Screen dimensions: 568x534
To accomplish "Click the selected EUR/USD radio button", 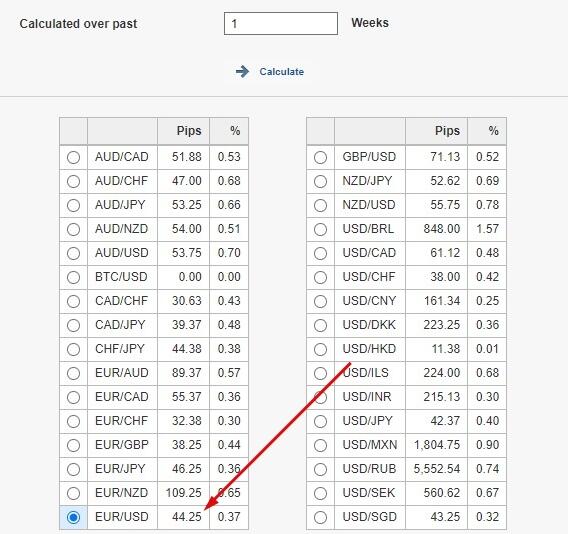I will [x=74, y=517].
